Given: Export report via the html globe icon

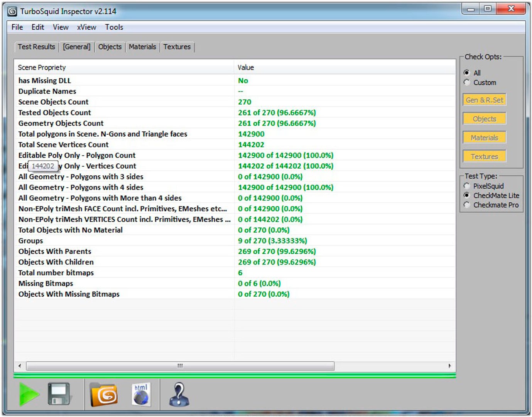Looking at the screenshot, I should (x=141, y=394).
